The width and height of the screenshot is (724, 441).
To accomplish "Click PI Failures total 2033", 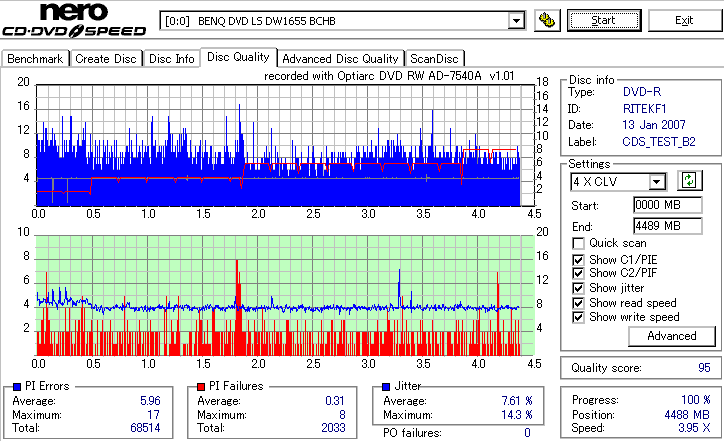I will pos(333,428).
